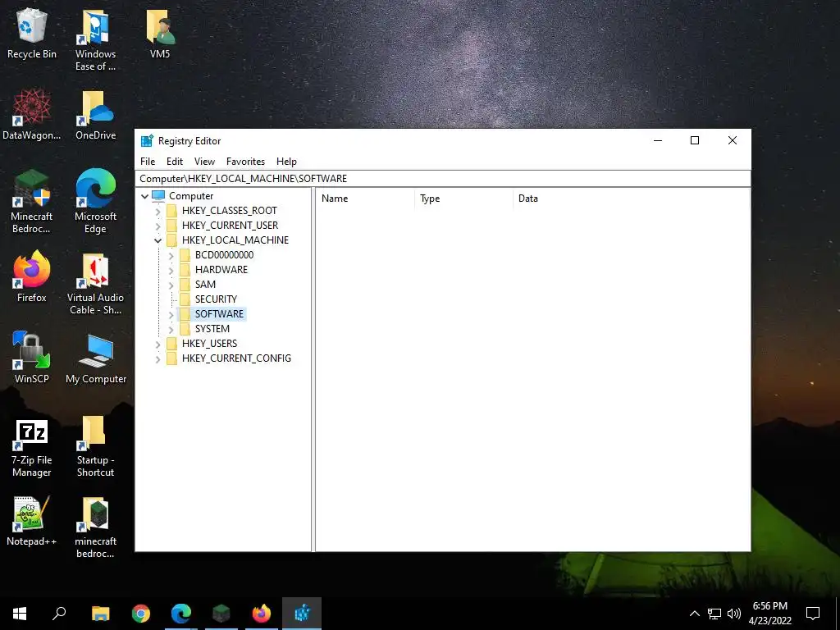Launch Minecraft Bedrock shortcut with shield

coord(32,202)
